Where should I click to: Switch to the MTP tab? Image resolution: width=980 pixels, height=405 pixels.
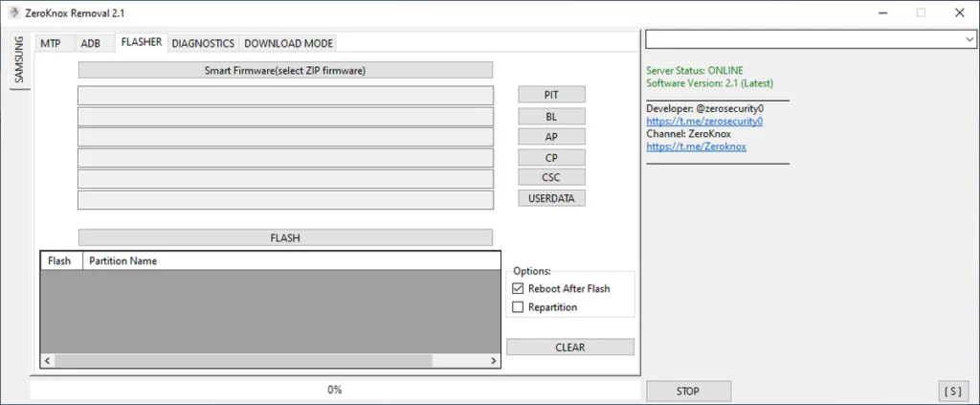(x=51, y=43)
